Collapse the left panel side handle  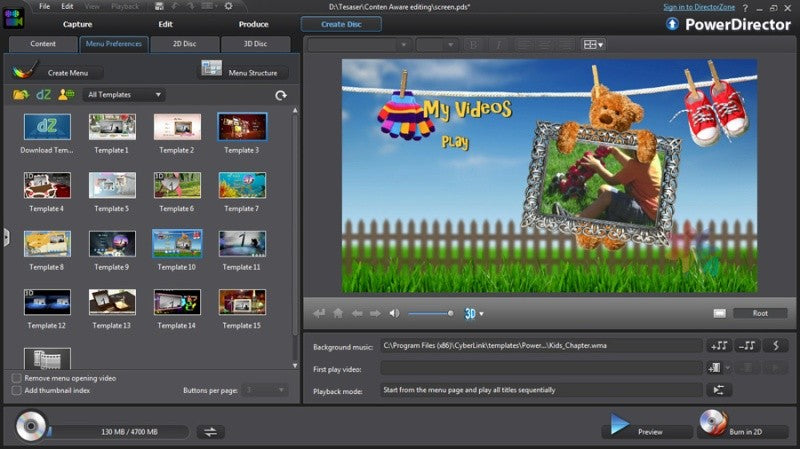6,237
